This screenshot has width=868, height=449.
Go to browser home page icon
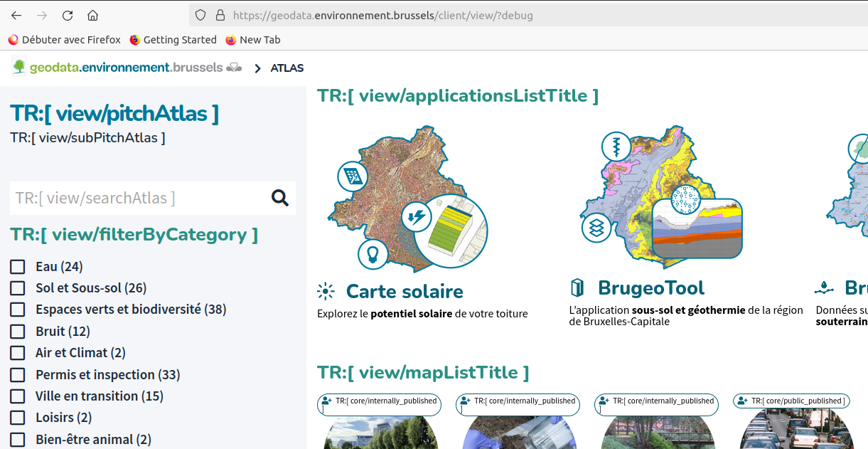click(92, 16)
